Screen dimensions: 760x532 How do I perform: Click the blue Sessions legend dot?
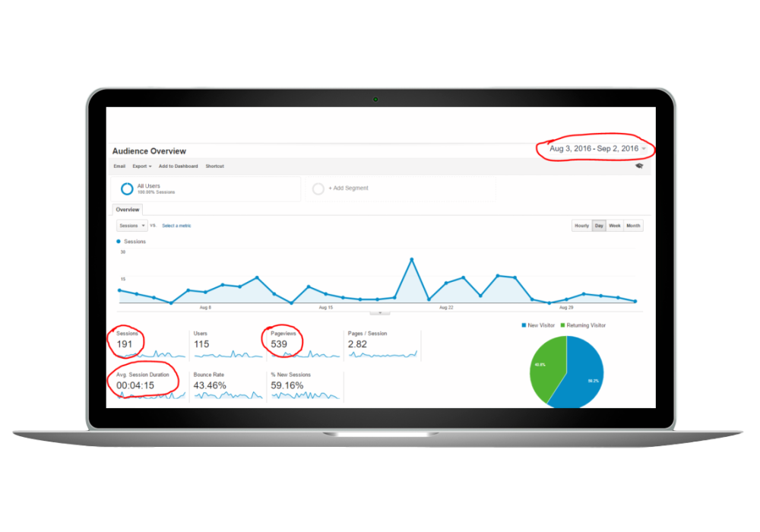pyautogui.click(x=119, y=241)
